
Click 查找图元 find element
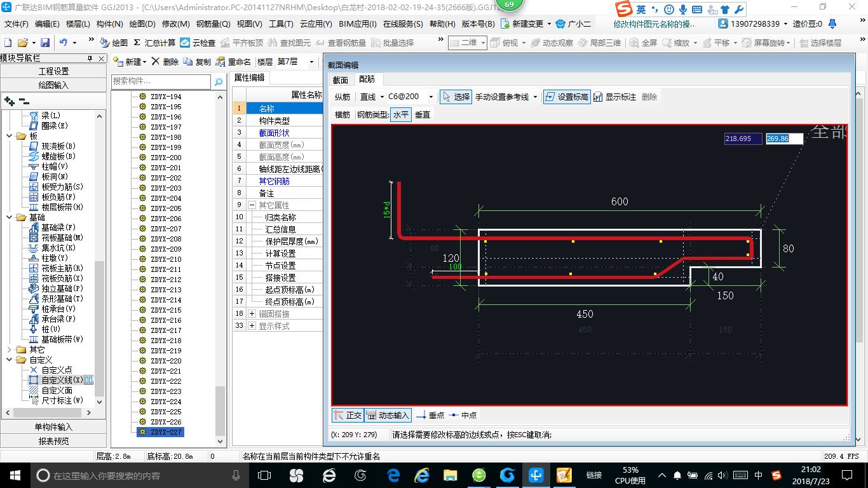[289, 43]
